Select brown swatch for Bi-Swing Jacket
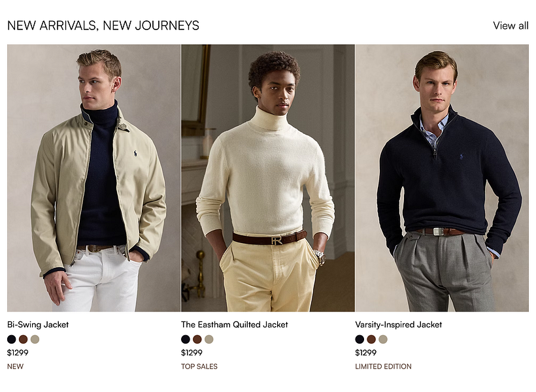The image size is (536, 392). (24, 339)
